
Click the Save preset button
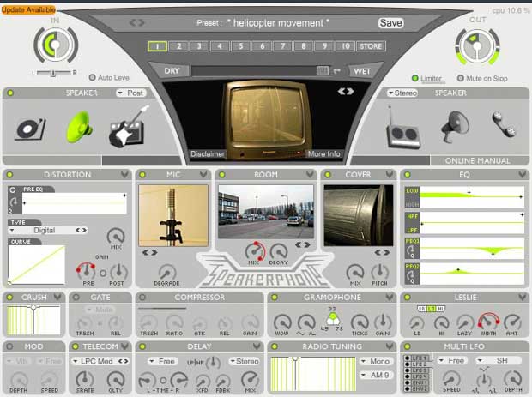point(390,23)
